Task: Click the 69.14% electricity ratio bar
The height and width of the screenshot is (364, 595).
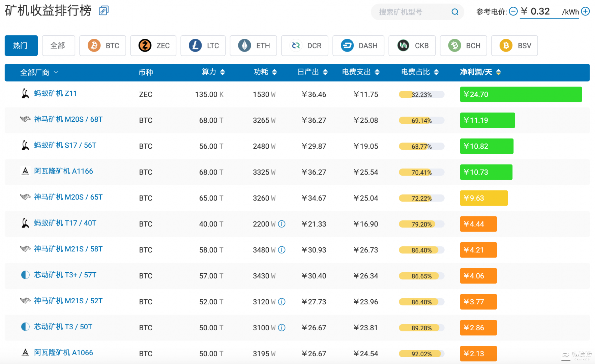Action: point(421,121)
